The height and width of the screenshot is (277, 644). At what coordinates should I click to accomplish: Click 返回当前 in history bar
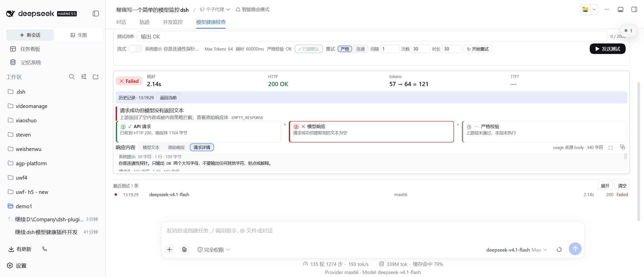tap(168, 98)
